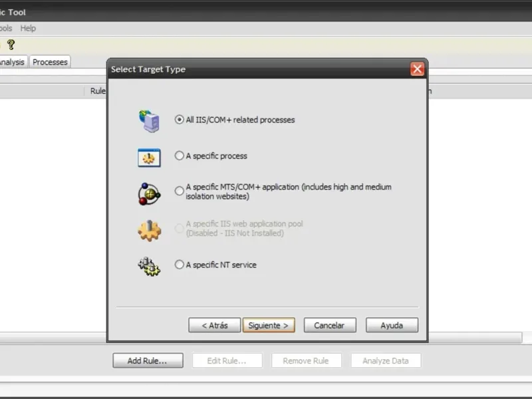This screenshot has width=532, height=399.
Task: Proceed with the Siguiente button
Action: coord(269,325)
